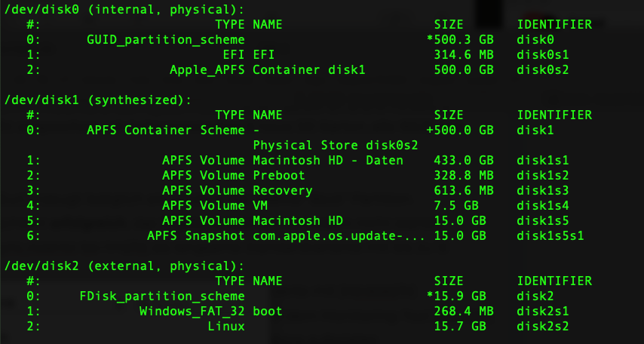Screen dimensions: 644x344
Task: Click the Recovery volume name
Action: [282, 190]
